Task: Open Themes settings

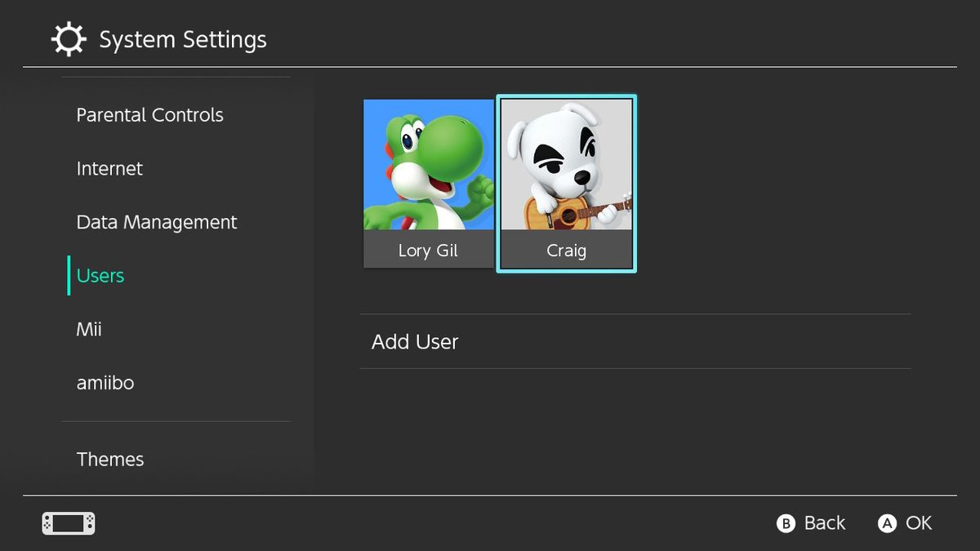Action: (x=110, y=459)
